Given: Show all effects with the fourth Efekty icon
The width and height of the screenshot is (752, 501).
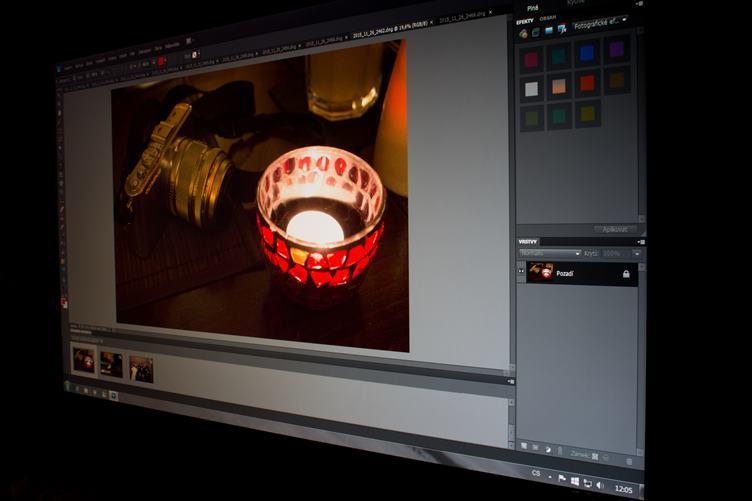Looking at the screenshot, I should coord(562,28).
